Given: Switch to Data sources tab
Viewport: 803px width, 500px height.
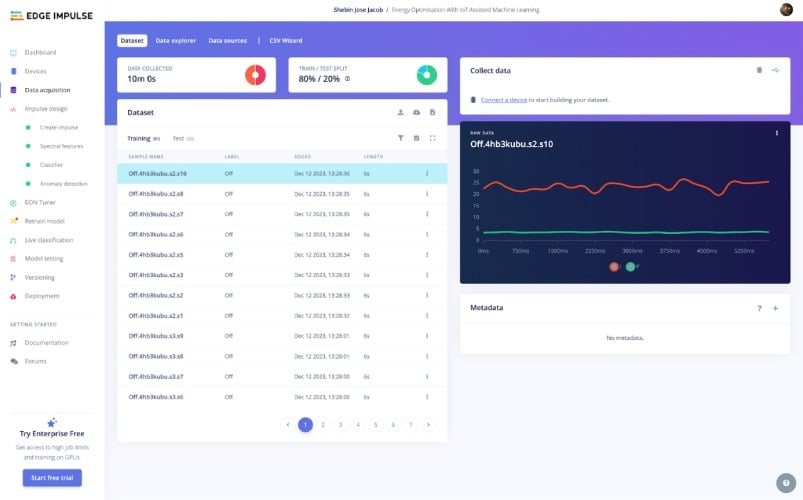Looking at the screenshot, I should click(x=227, y=40).
